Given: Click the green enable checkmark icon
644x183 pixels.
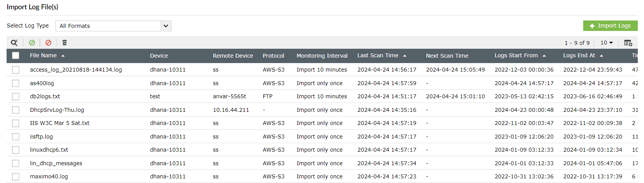Looking at the screenshot, I should point(32,43).
